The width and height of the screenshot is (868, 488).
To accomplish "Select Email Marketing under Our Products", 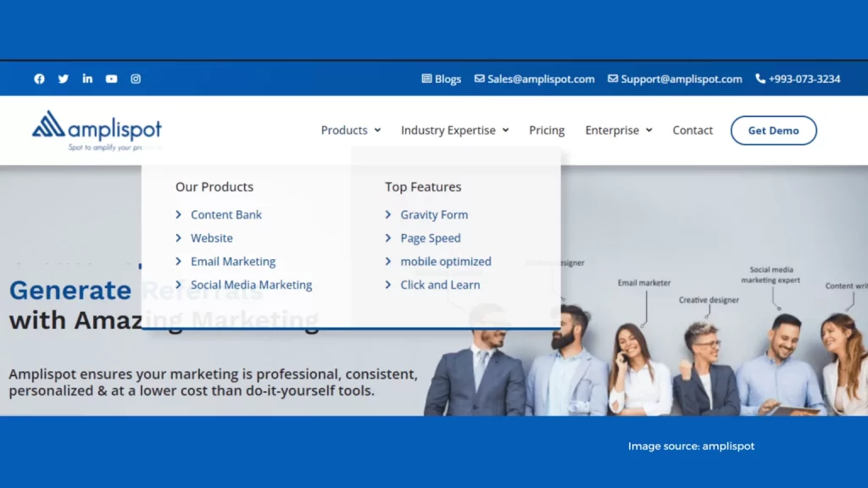I will pyautogui.click(x=233, y=261).
